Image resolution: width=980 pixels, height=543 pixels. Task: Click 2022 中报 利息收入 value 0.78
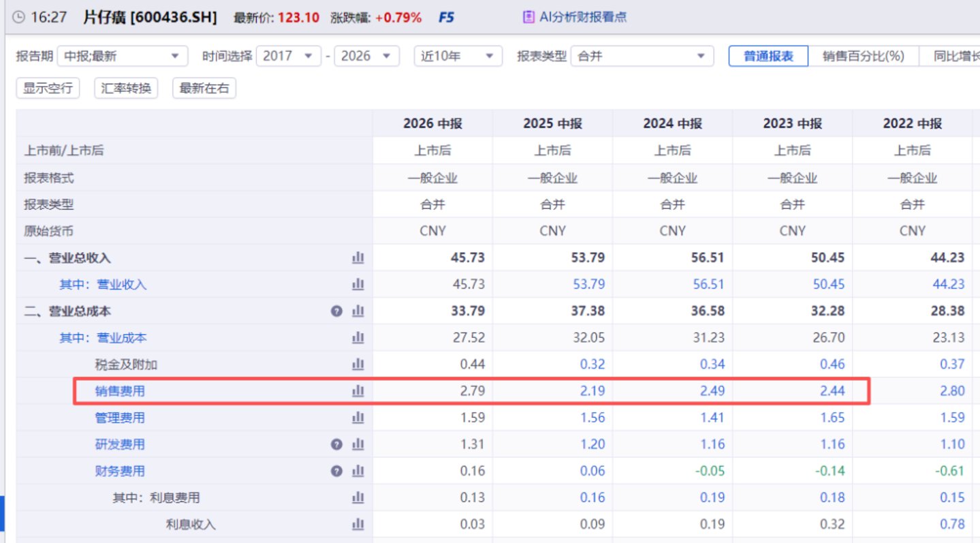(952, 525)
